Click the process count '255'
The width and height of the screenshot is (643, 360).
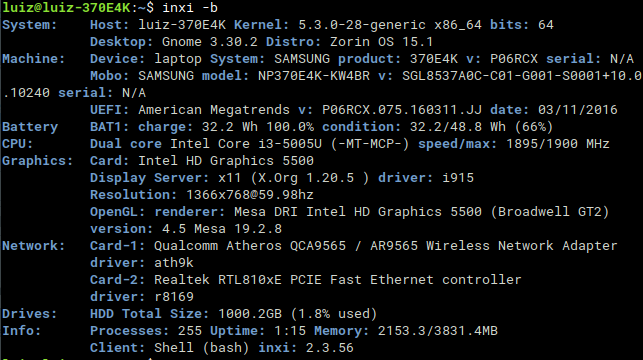tap(190, 331)
